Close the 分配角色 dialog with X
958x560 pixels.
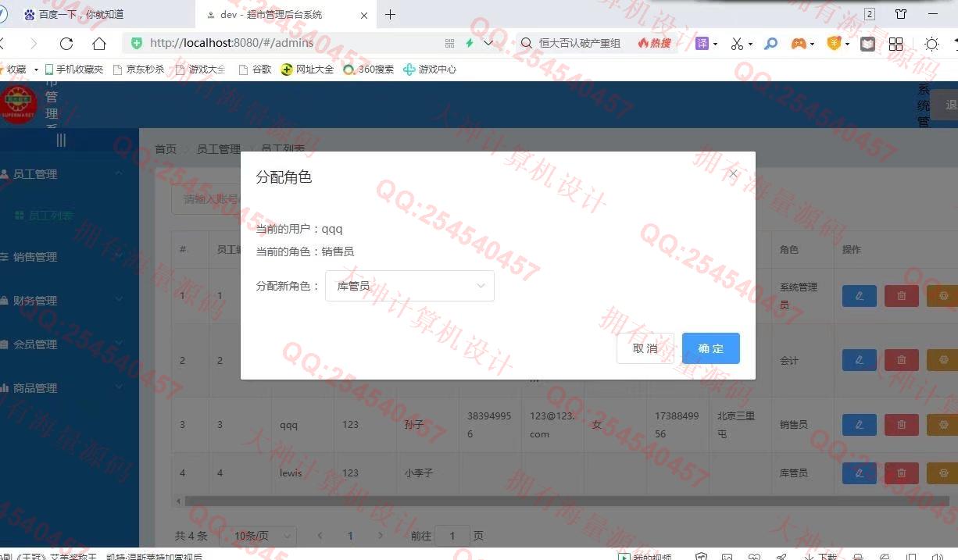(x=732, y=174)
